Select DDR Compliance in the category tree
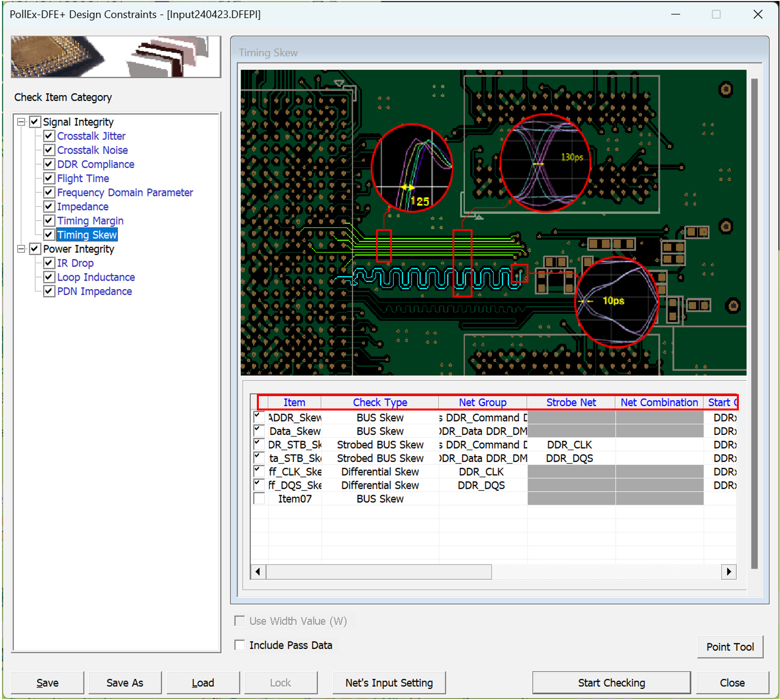This screenshot has height=700, width=780. pos(95,164)
